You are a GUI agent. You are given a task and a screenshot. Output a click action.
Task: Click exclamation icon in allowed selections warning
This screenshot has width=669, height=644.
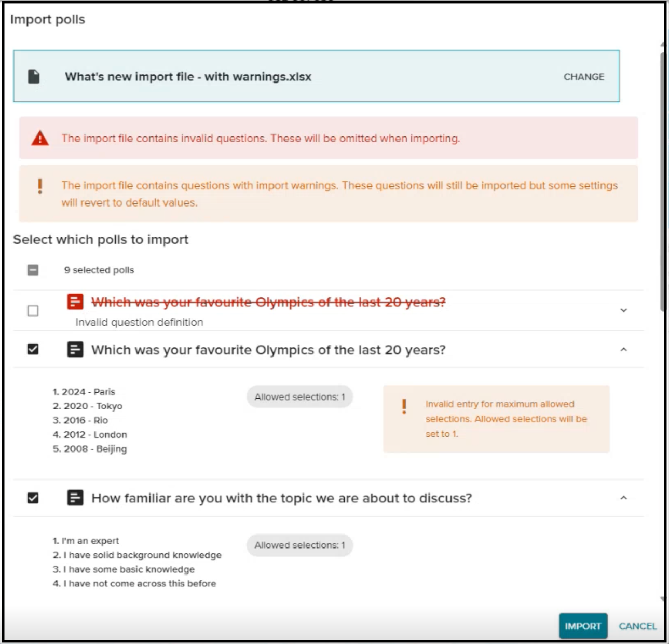[x=404, y=406]
